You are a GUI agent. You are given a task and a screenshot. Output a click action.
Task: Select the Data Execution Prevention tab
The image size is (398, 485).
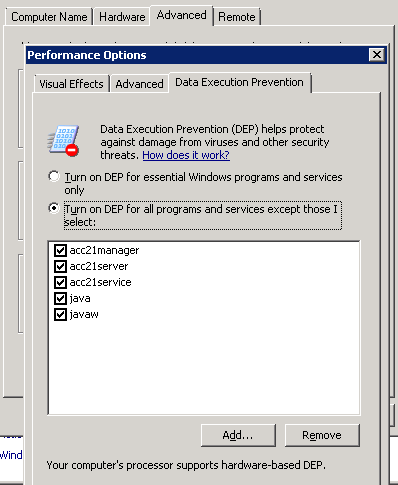239,82
